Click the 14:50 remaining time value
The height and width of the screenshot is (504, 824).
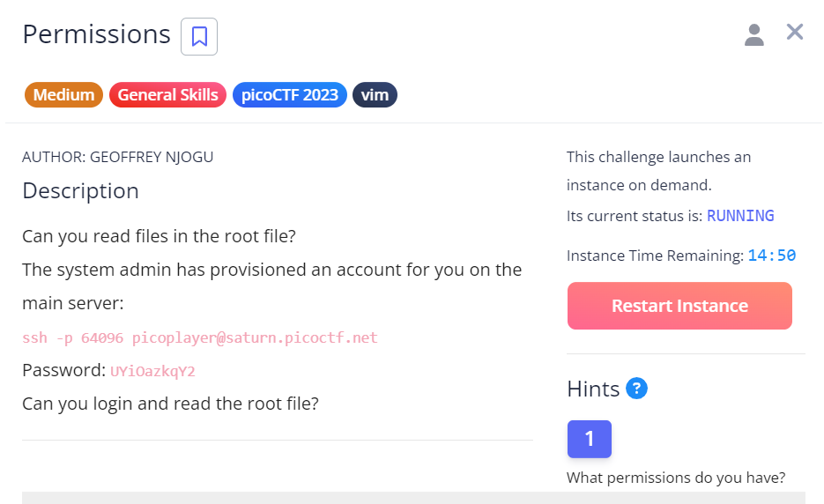[771, 256]
